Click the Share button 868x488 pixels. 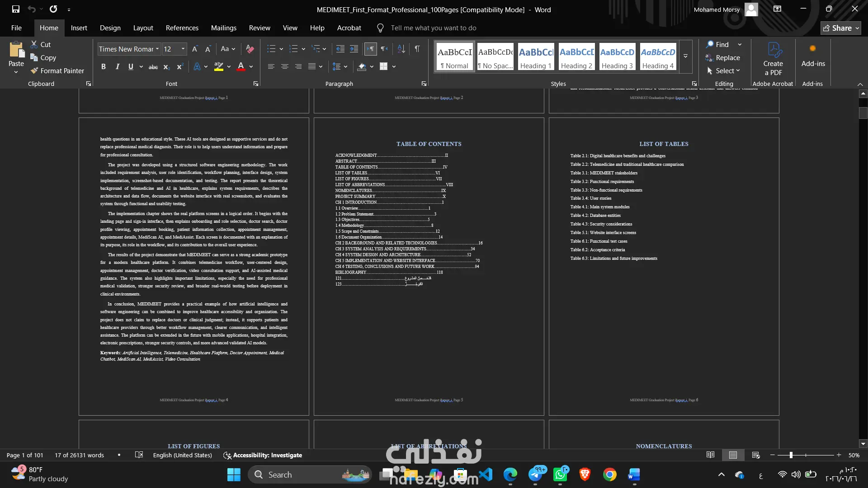pyautogui.click(x=841, y=28)
